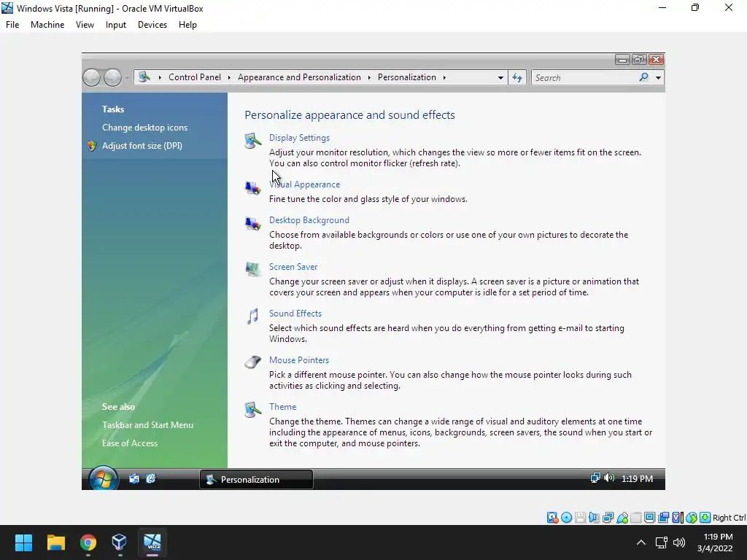Open Taskbar and Start Menu link
747x560 pixels.
pyautogui.click(x=147, y=425)
